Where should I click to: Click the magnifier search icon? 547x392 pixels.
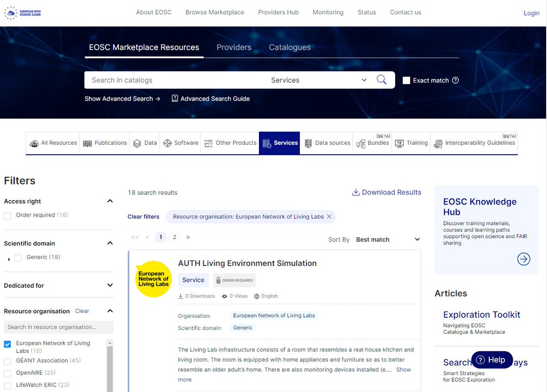382,80
